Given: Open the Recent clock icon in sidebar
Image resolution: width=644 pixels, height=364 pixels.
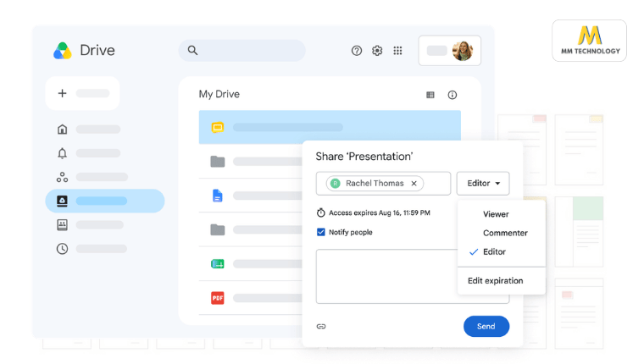Looking at the screenshot, I should point(62,249).
